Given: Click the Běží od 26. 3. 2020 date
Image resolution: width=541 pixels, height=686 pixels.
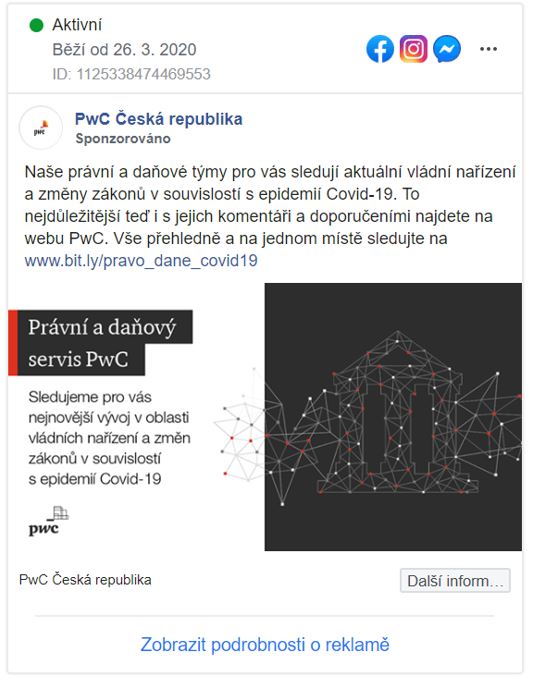Looking at the screenshot, I should pyautogui.click(x=124, y=49).
